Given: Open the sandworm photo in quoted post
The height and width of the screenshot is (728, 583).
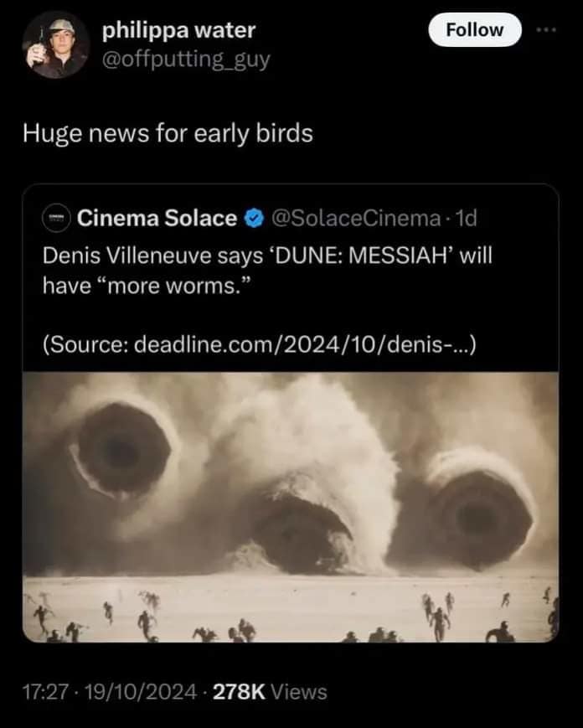Looking at the screenshot, I should pyautogui.click(x=290, y=506).
